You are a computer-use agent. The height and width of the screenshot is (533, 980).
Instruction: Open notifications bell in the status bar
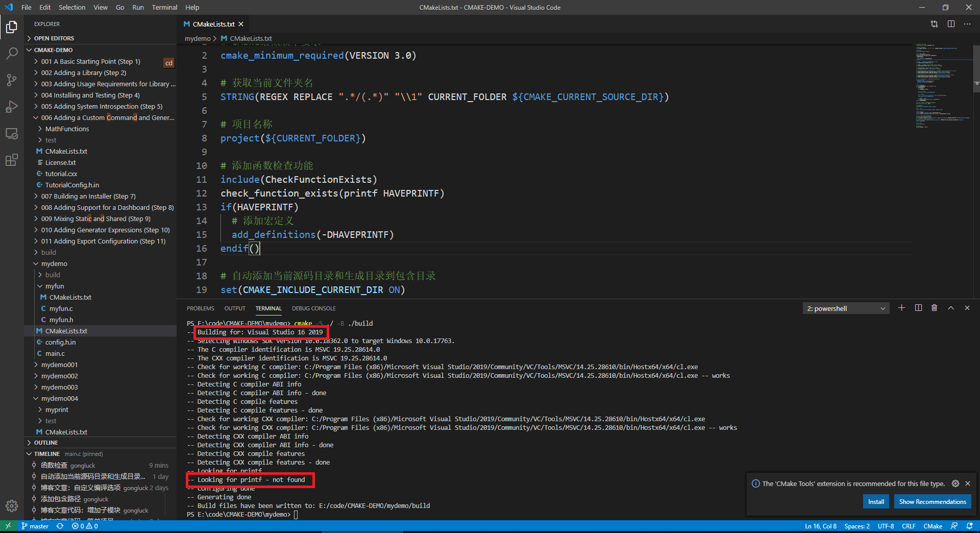(x=969, y=526)
